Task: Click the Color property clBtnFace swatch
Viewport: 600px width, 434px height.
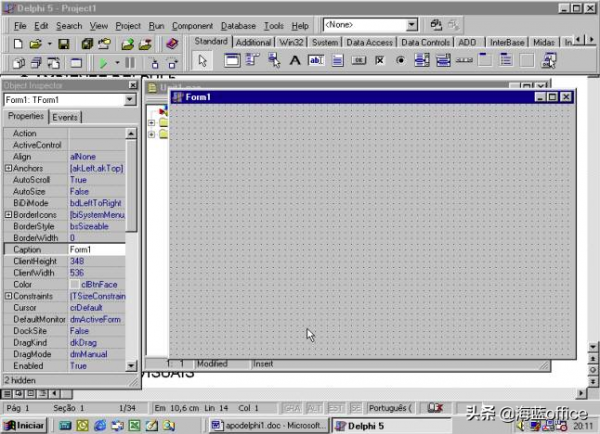Action: 75,285
